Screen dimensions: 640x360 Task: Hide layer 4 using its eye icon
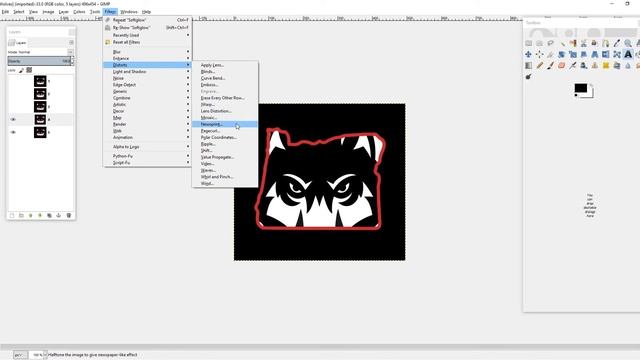click(x=13, y=120)
